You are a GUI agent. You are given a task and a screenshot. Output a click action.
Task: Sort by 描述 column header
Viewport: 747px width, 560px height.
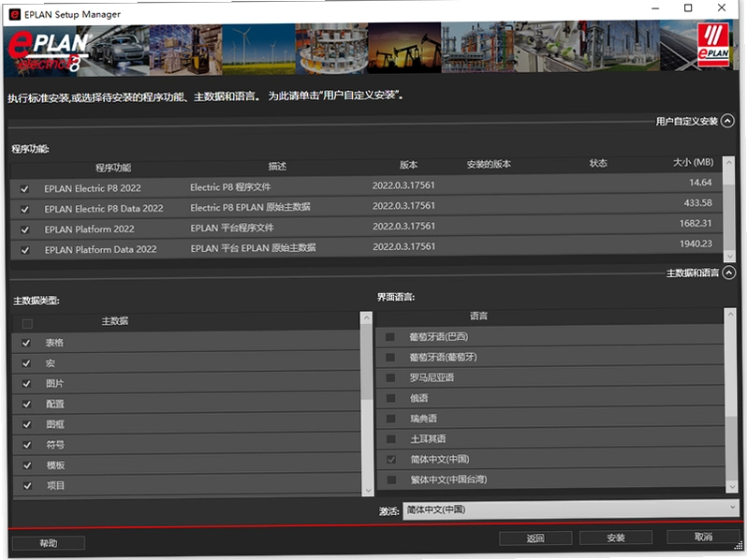(277, 167)
